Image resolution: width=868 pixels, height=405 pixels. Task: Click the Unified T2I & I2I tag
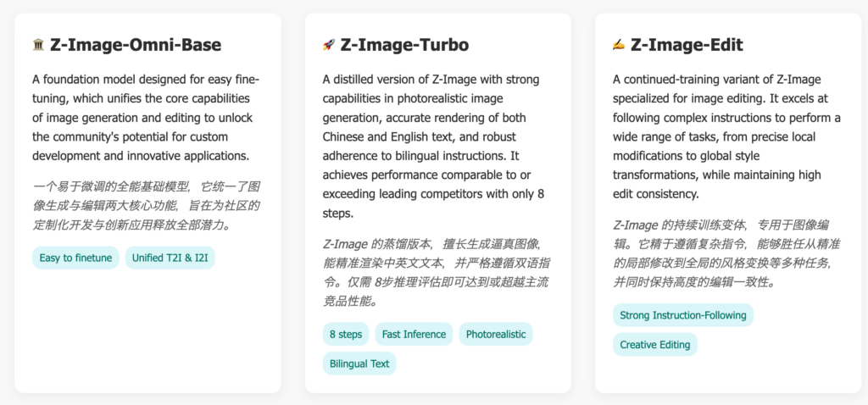170,258
